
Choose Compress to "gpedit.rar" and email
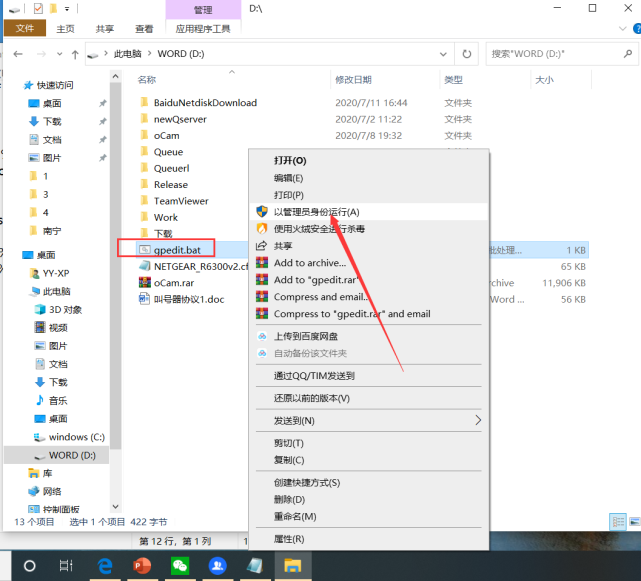click(352, 314)
